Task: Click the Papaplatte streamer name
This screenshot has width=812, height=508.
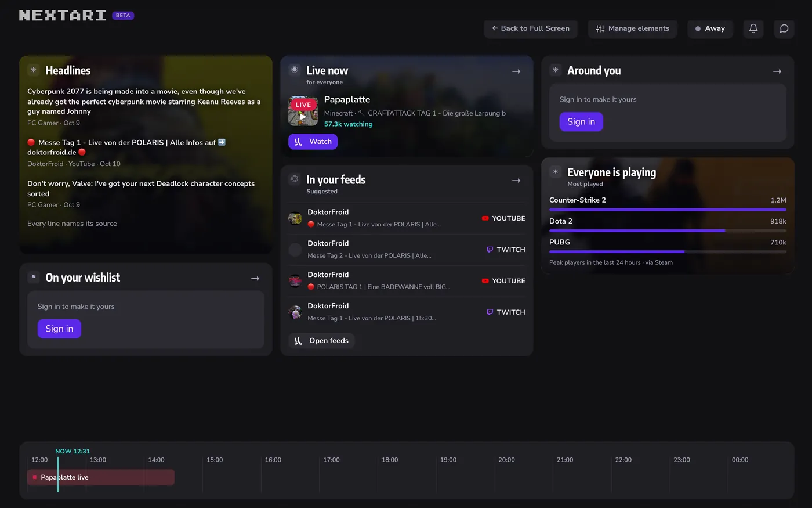Action: click(347, 99)
